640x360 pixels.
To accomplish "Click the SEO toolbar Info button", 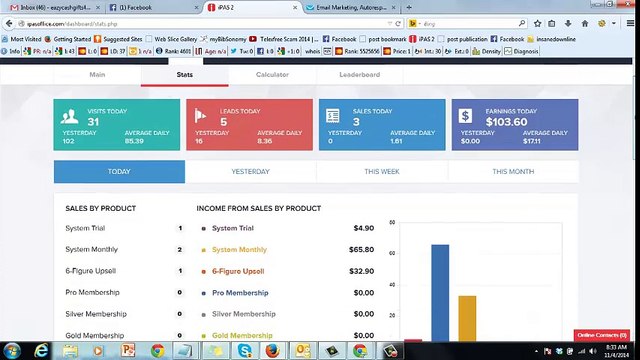I will click(x=11, y=51).
